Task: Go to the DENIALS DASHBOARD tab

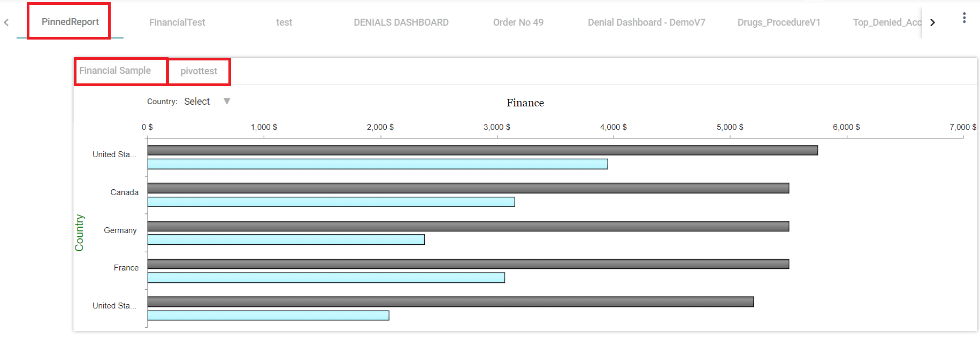Action: pyautogui.click(x=401, y=22)
